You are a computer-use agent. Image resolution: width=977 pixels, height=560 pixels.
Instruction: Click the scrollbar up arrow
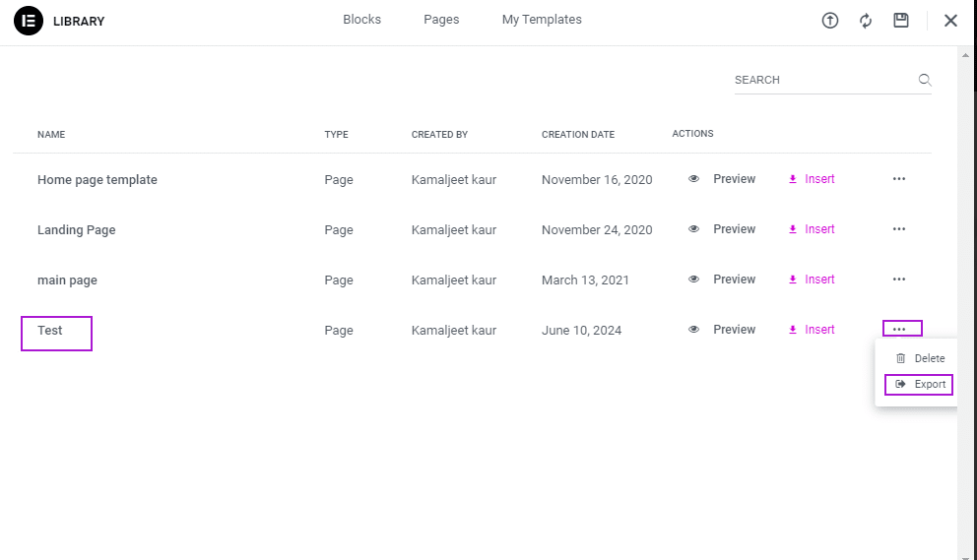tap(965, 55)
